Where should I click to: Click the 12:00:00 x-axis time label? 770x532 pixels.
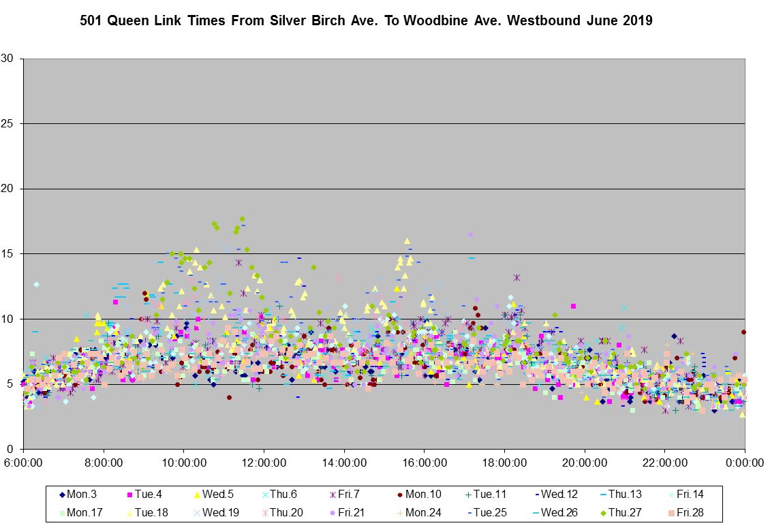264,463
